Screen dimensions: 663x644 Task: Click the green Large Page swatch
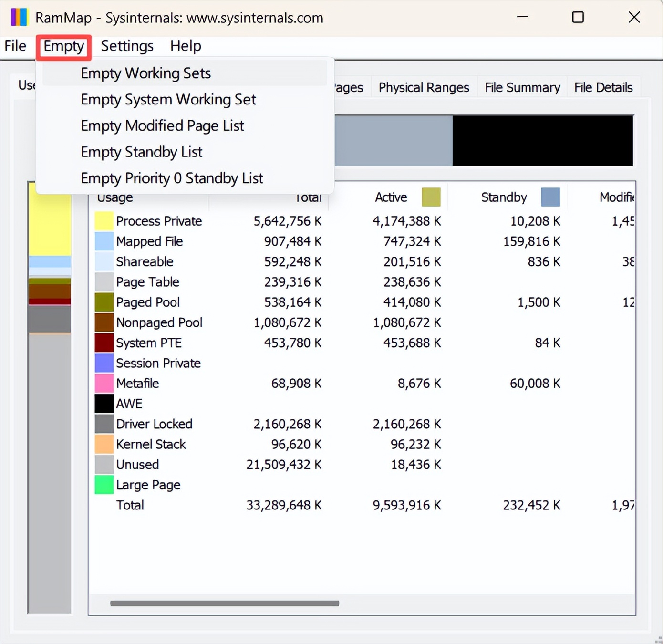[x=104, y=485]
